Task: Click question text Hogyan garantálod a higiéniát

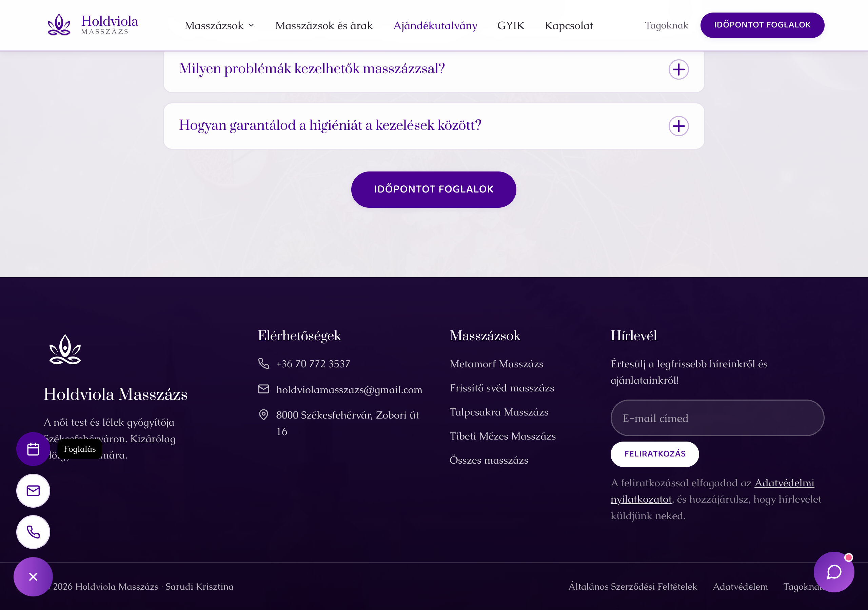Action: (330, 125)
